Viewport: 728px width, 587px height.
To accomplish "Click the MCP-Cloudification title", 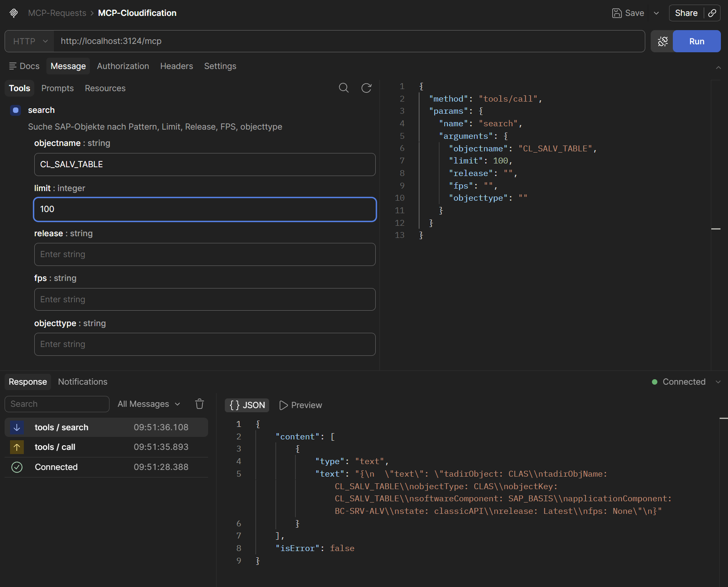I will 137,13.
